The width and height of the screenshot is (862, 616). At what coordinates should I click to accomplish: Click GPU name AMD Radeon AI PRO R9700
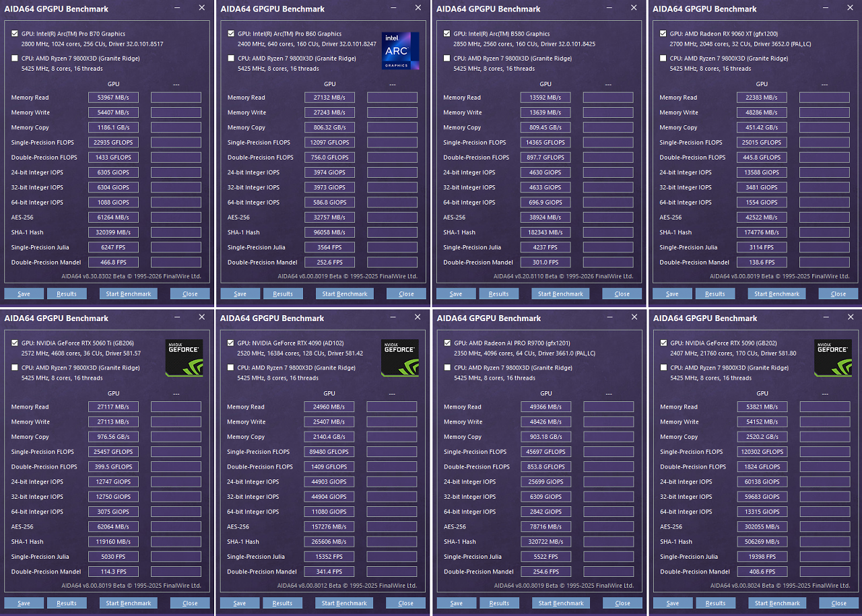pos(512,343)
